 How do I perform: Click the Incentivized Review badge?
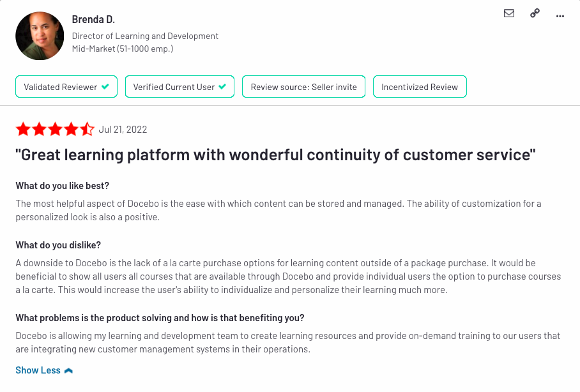pyautogui.click(x=420, y=87)
